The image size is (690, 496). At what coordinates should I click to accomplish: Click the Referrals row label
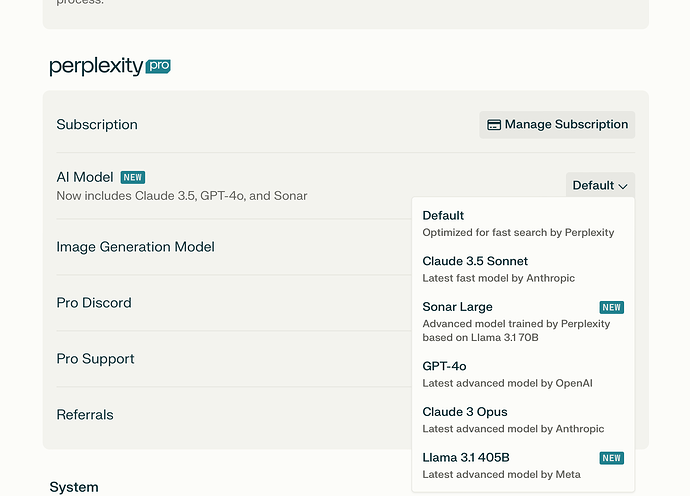pos(85,415)
